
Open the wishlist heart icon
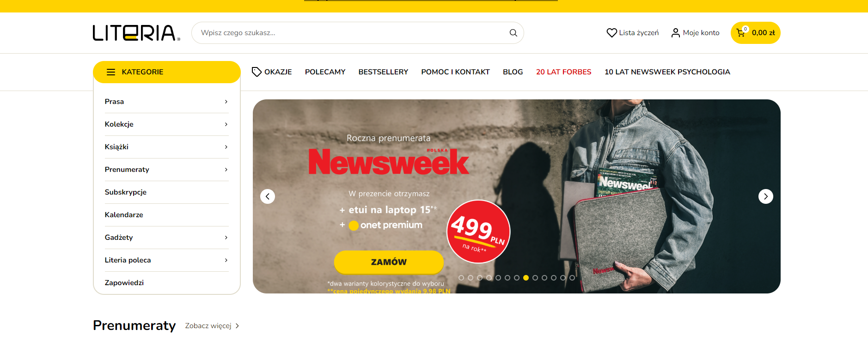(612, 33)
